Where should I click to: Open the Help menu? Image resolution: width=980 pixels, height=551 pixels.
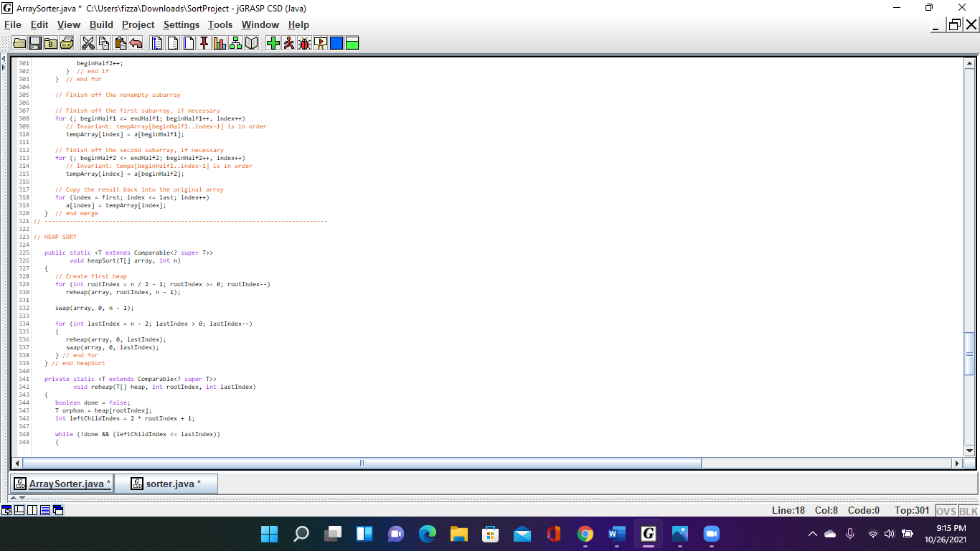(298, 24)
